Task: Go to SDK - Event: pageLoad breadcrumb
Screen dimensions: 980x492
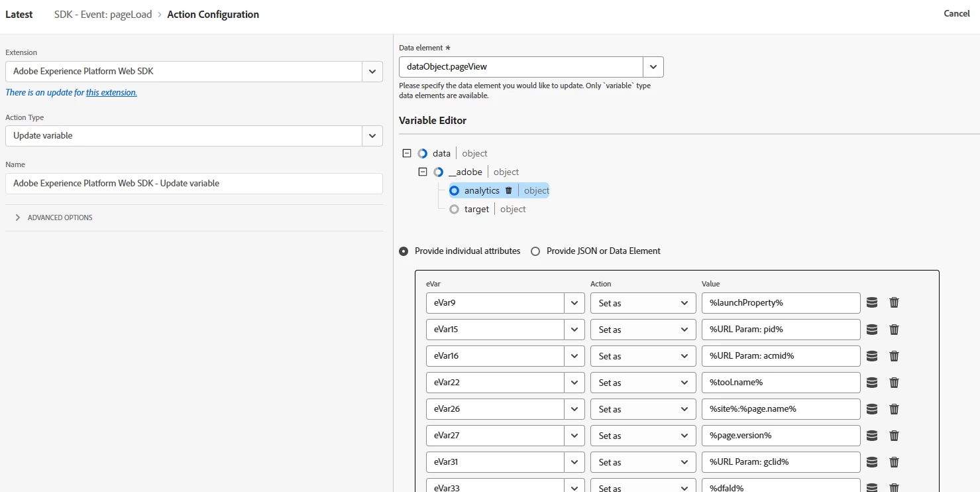Action: pos(103,15)
